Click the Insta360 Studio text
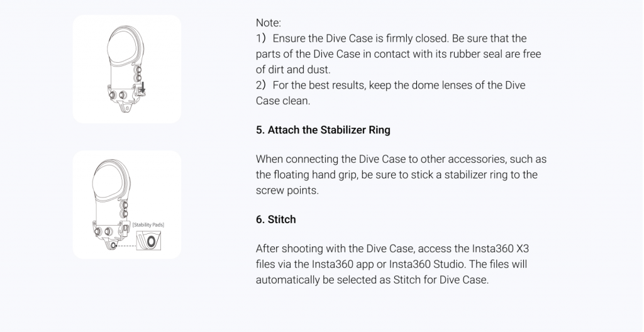The image size is (644, 332). (x=427, y=264)
